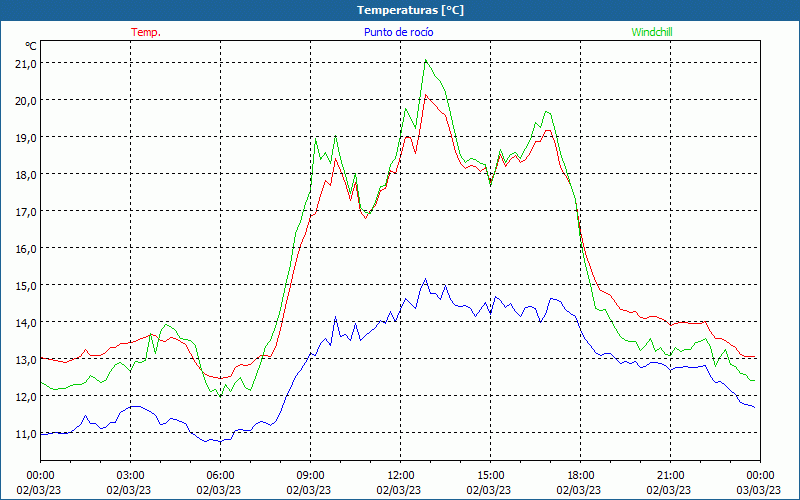Click the '12,0' y-axis value
The width and height of the screenshot is (800, 500).
pos(26,397)
